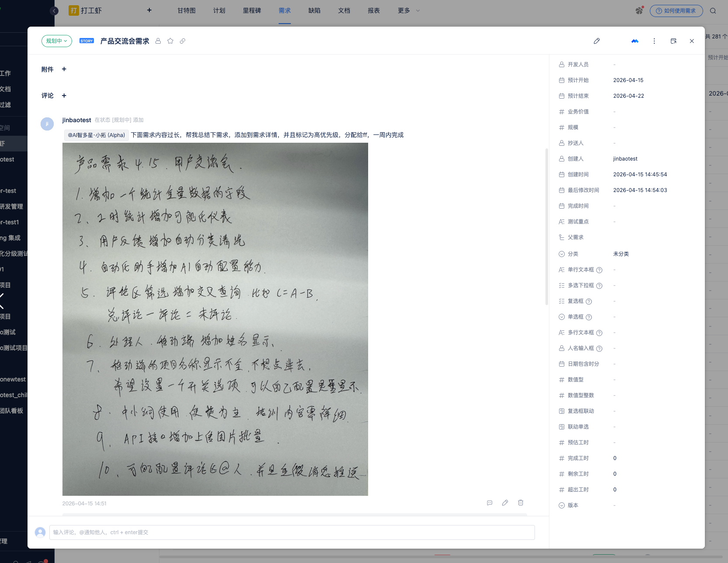Set a value for the 版本 field
Image resolution: width=728 pixels, height=563 pixels.
614,505
